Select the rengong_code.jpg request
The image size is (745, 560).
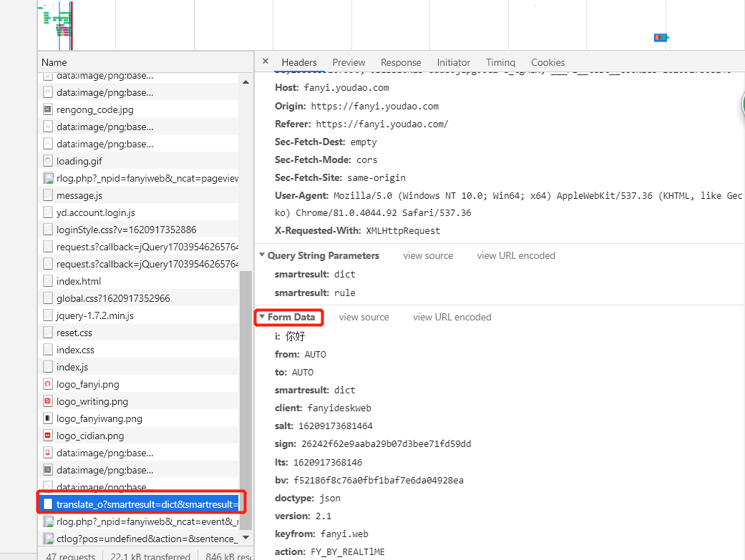pyautogui.click(x=138, y=109)
